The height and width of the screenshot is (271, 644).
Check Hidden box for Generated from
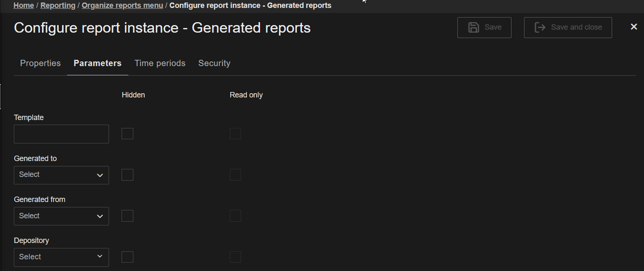(x=127, y=216)
